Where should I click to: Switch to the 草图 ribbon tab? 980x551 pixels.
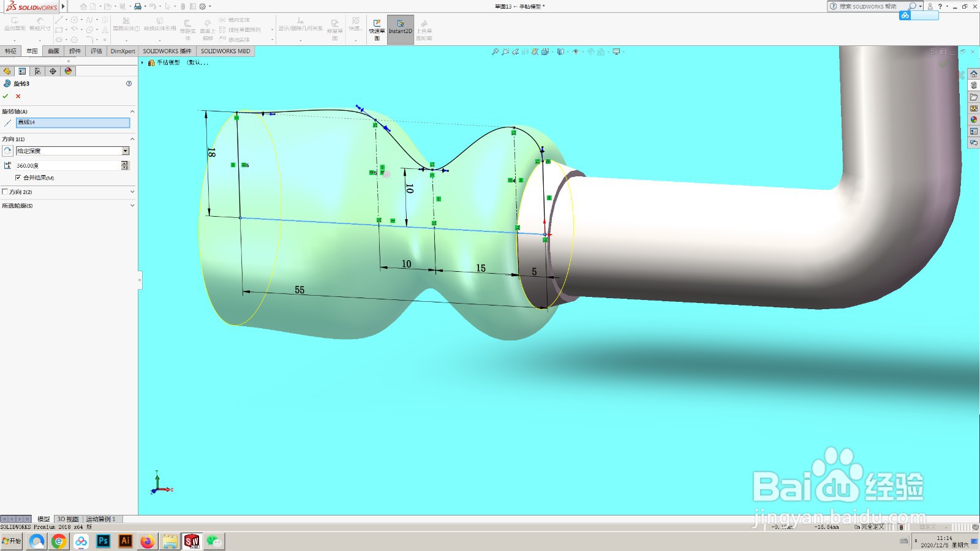tap(32, 51)
